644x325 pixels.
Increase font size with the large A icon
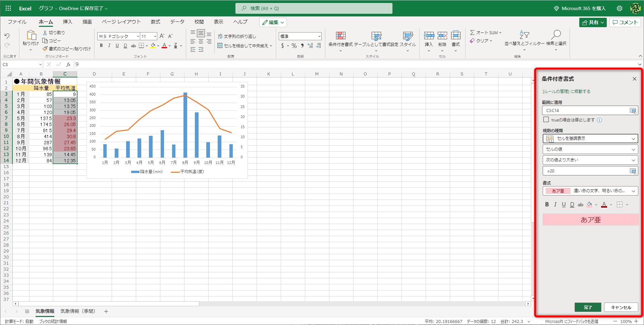point(162,36)
